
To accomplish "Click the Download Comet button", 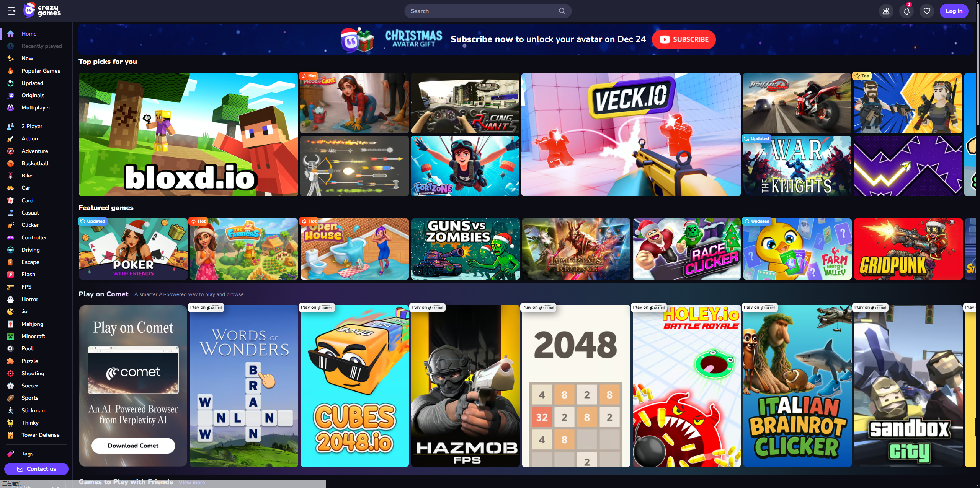I will click(133, 446).
